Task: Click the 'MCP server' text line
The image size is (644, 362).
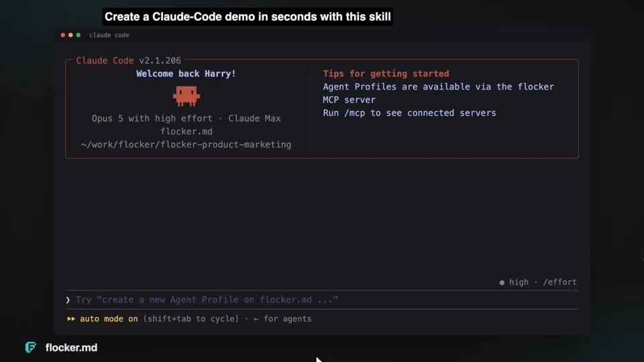Action: click(349, 100)
